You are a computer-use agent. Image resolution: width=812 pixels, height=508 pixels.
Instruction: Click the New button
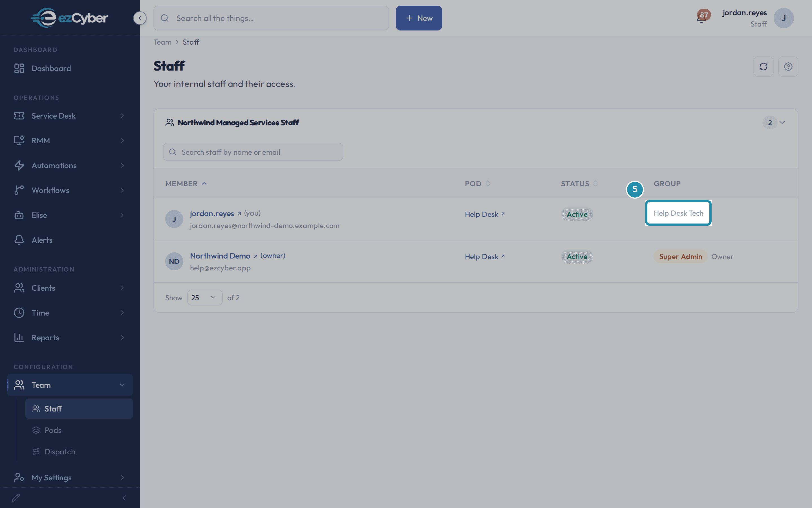point(419,18)
